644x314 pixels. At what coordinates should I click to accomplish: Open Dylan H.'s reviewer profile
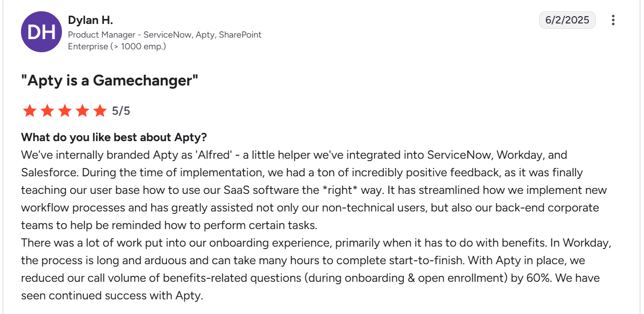pos(90,20)
